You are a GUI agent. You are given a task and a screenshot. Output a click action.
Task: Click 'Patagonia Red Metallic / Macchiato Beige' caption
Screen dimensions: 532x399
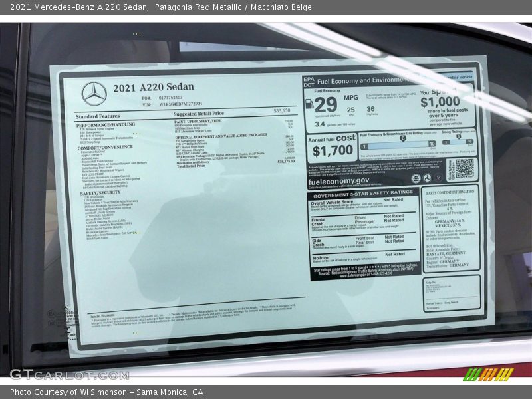tap(233, 7)
